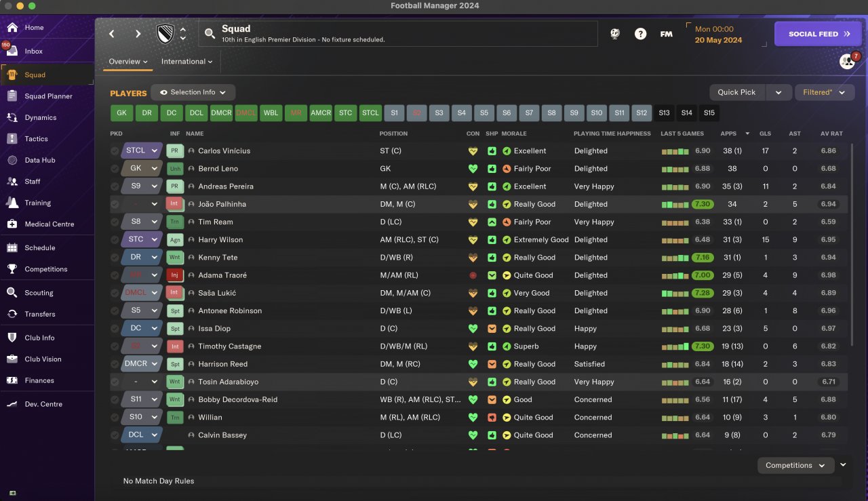Image resolution: width=868 pixels, height=501 pixels.
Task: Click the search magnifier icon
Action: coord(210,33)
